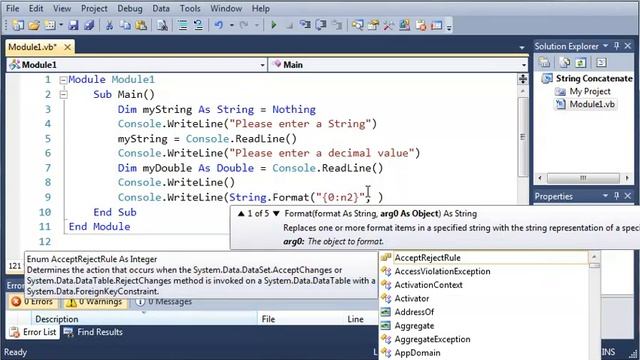Click the Find in Files toolbar icon
The height and width of the screenshot is (360, 640).
click(162, 25)
